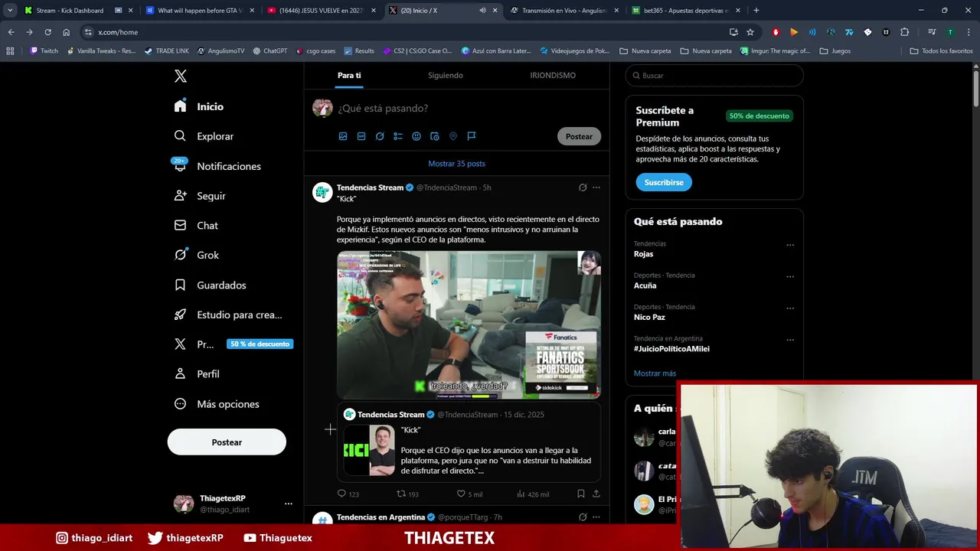Switch to bet365 browser tab
This screenshot has width=980, height=551.
click(686, 11)
